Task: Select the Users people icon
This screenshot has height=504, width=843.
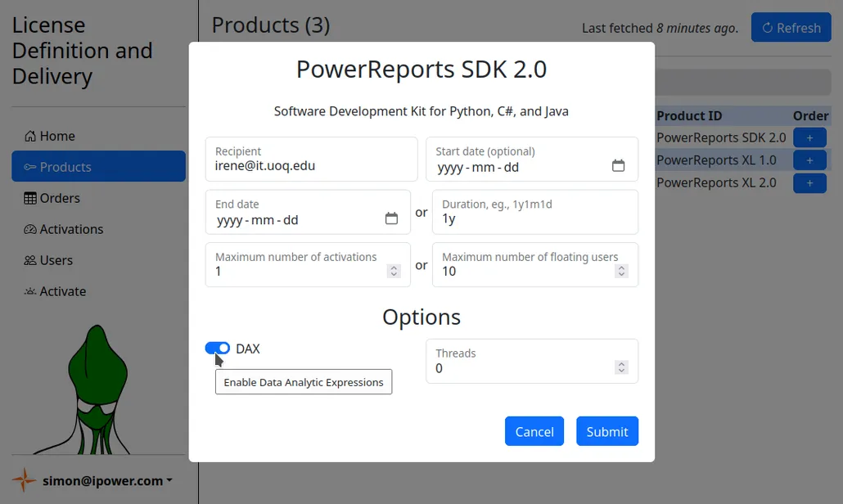Action: (x=31, y=260)
